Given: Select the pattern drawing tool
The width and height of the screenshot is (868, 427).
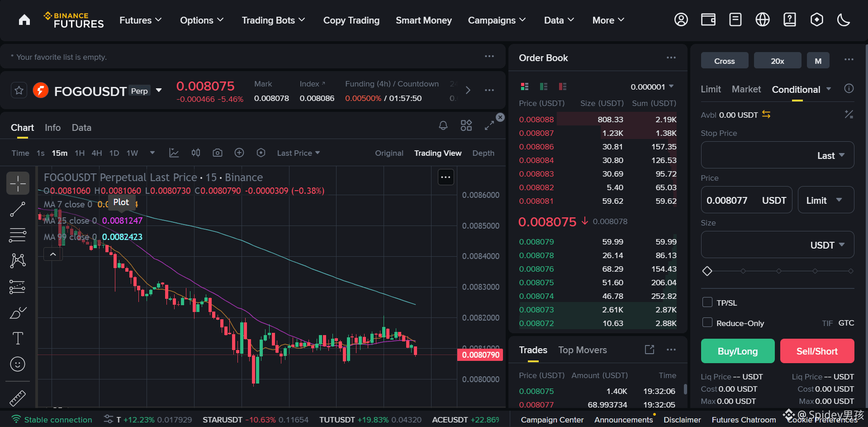Looking at the screenshot, I should click(x=18, y=261).
